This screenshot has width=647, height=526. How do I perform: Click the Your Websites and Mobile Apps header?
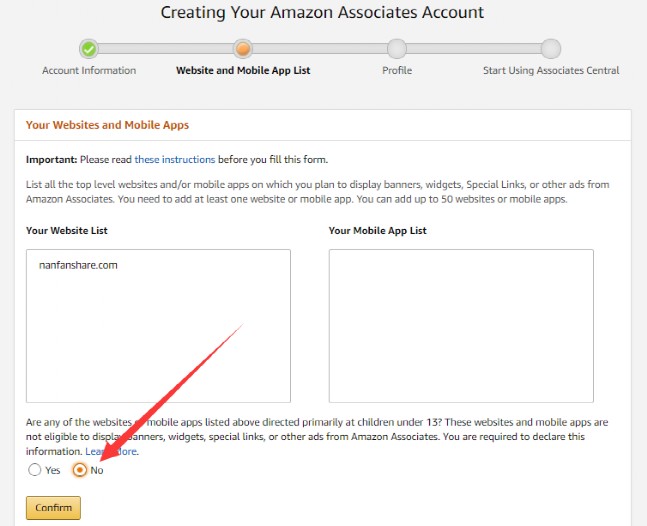click(107, 125)
